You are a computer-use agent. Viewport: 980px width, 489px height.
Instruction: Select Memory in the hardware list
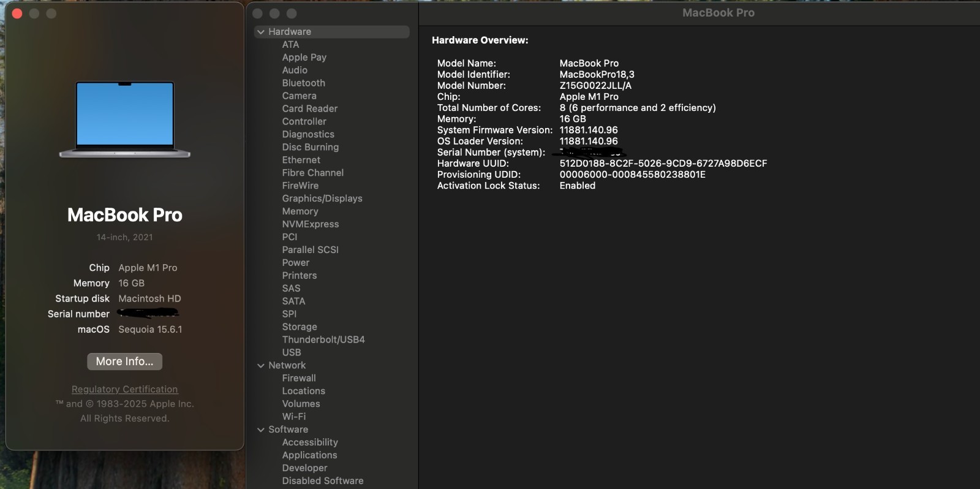[x=300, y=211]
